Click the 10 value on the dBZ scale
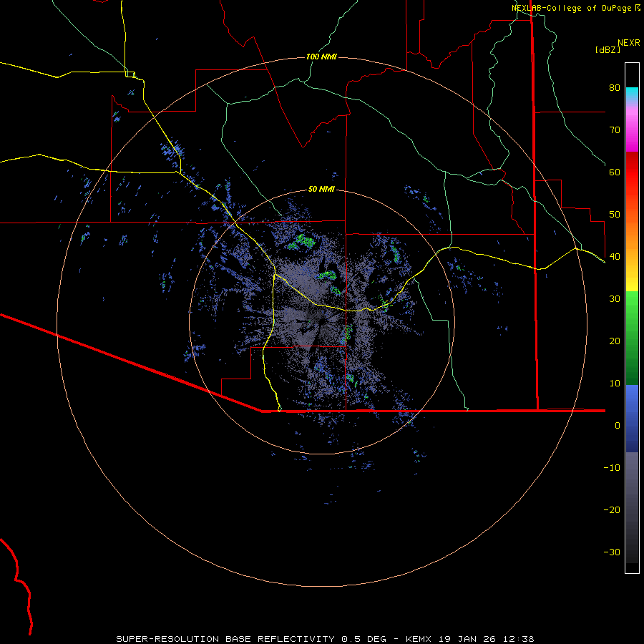Image resolution: width=644 pixels, height=644 pixels. pos(615,384)
